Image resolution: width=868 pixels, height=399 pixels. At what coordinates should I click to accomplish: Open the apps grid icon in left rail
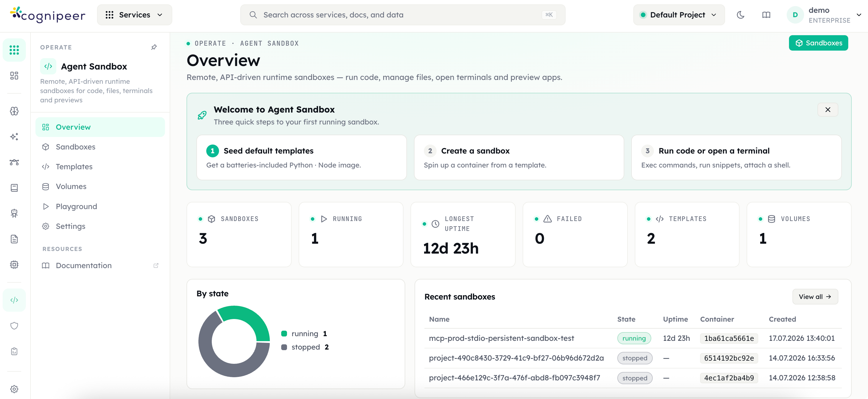click(14, 50)
